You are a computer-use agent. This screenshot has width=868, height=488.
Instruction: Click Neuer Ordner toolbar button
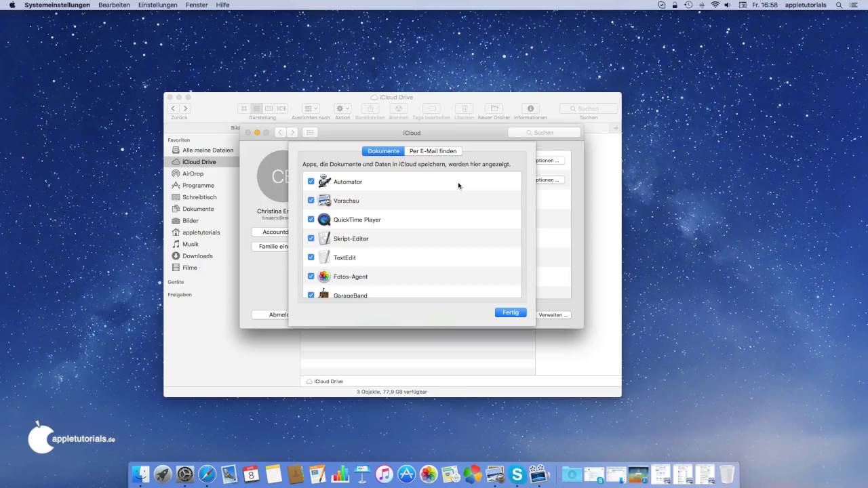click(494, 108)
